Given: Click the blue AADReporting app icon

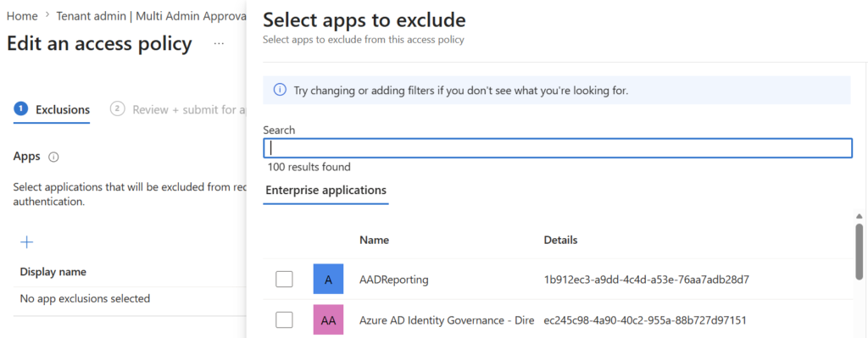Looking at the screenshot, I should click(x=328, y=280).
